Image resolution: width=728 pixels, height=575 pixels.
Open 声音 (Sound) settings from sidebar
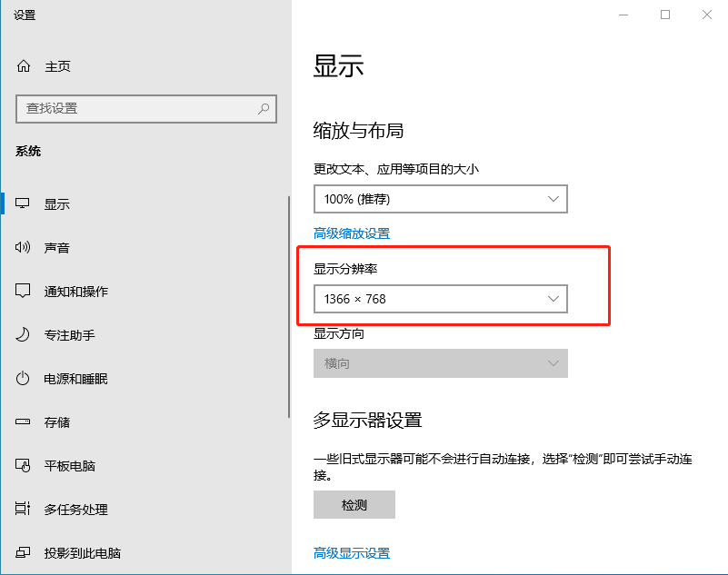point(23,247)
